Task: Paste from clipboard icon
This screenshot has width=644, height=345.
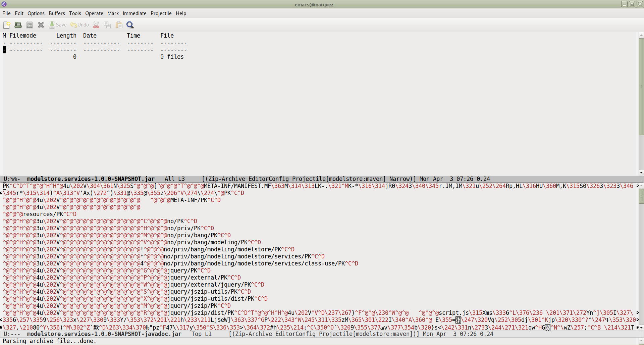Action: pos(118,24)
